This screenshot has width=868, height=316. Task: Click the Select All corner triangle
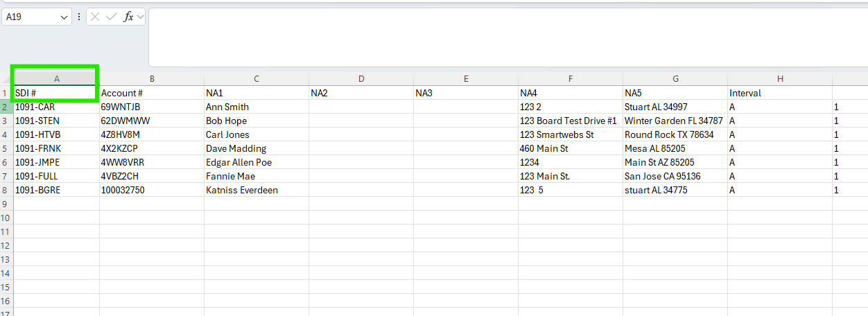6,79
